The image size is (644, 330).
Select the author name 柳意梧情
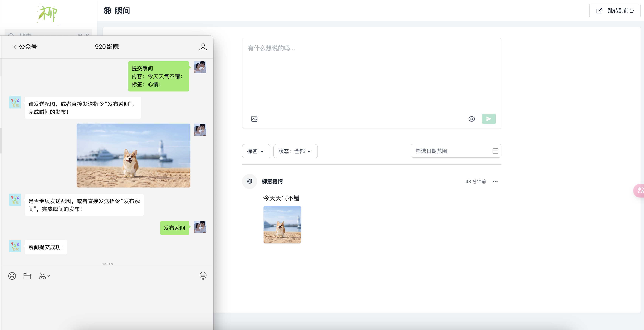(272, 182)
